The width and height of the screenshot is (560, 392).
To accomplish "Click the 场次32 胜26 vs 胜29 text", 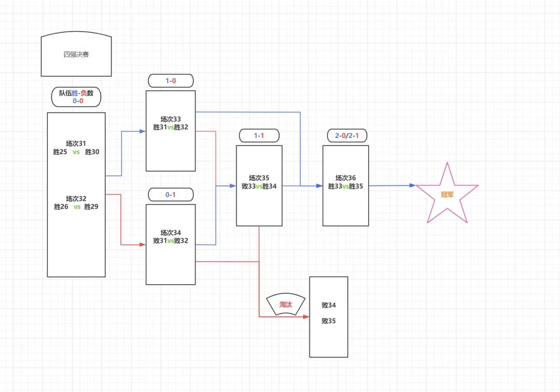I will point(76,202).
